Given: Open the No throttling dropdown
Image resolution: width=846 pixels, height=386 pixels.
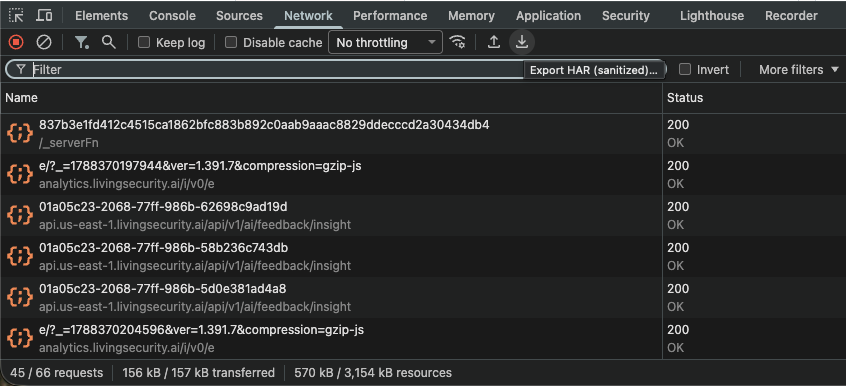Looking at the screenshot, I should (x=385, y=42).
